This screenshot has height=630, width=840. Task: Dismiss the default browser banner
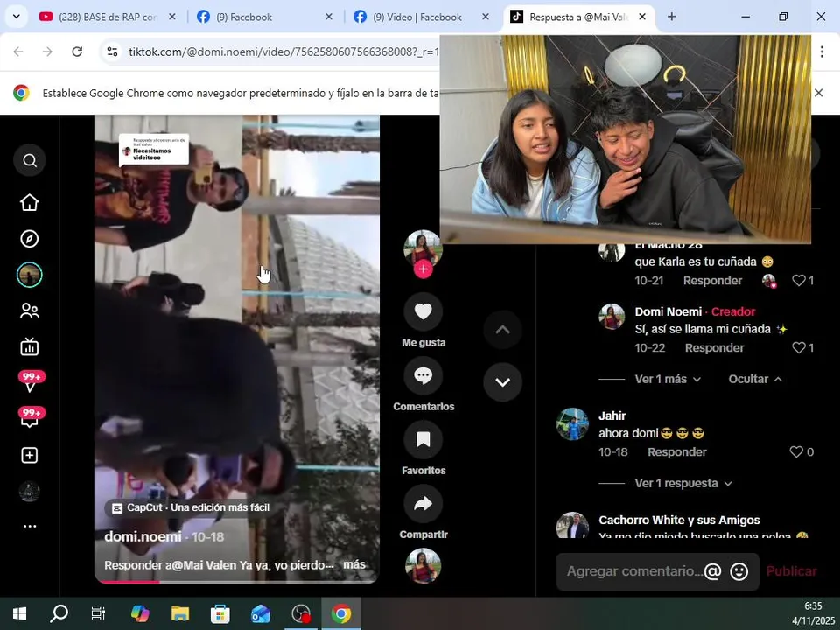pyautogui.click(x=819, y=93)
